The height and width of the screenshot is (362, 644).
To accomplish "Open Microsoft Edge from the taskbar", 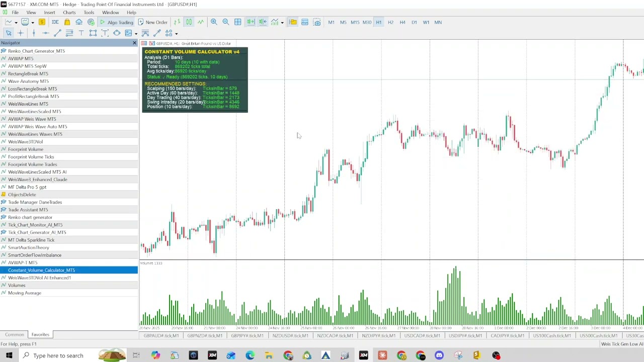I will [x=250, y=355].
